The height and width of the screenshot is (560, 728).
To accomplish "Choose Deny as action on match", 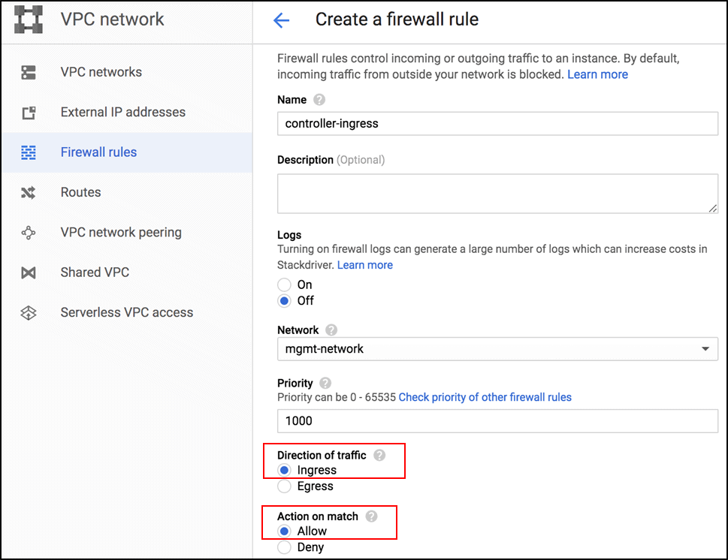I will click(x=285, y=547).
